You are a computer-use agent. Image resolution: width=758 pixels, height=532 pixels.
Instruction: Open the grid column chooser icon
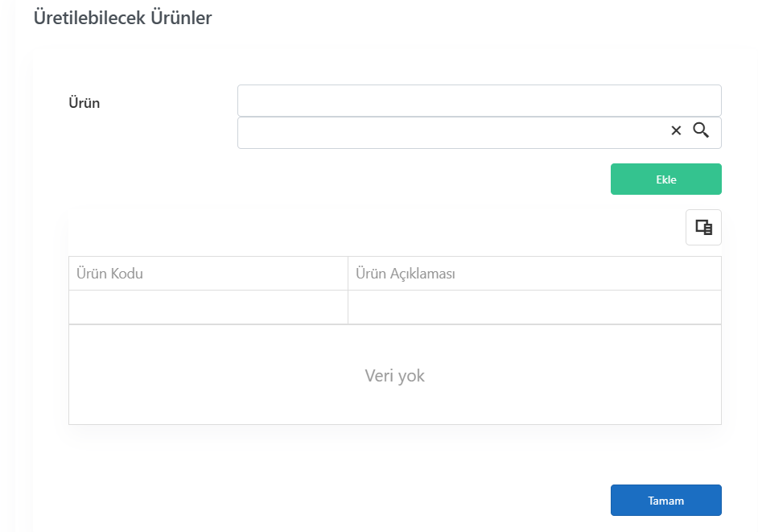tap(703, 227)
